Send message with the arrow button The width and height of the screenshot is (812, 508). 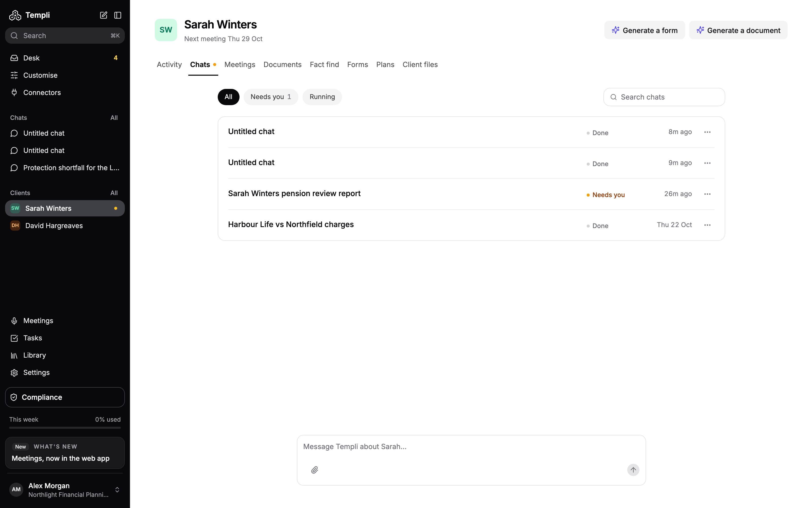(x=633, y=470)
